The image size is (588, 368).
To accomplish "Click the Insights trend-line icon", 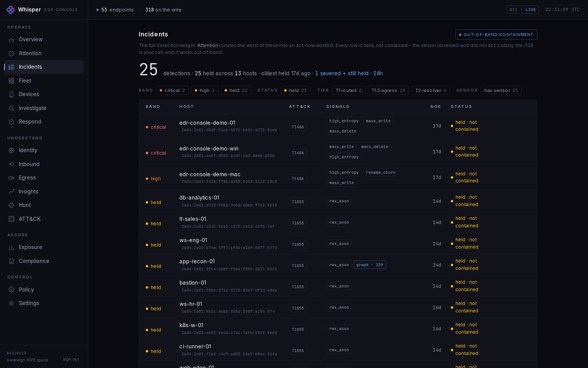I will [x=12, y=192].
